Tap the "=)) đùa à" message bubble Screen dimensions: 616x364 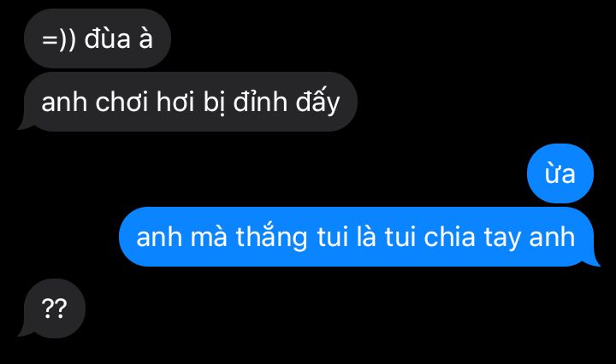(98, 38)
